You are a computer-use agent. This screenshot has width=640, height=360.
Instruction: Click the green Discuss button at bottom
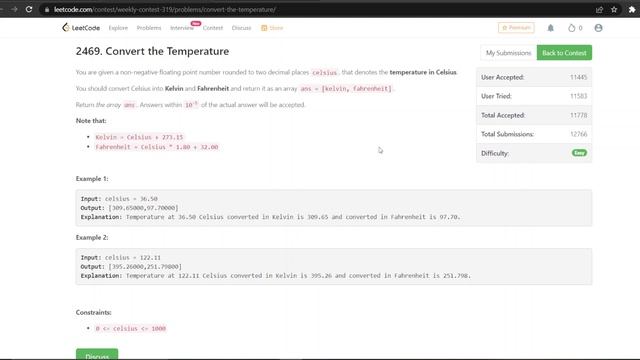pyautogui.click(x=97, y=354)
